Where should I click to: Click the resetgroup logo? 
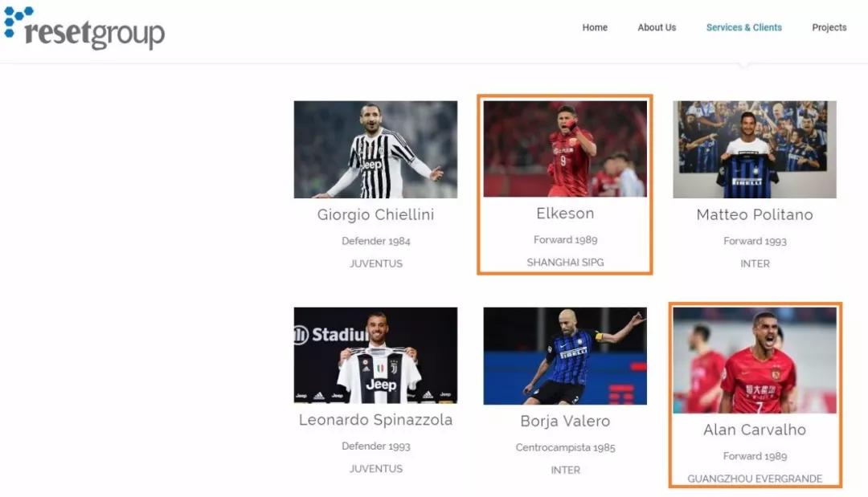point(84,28)
